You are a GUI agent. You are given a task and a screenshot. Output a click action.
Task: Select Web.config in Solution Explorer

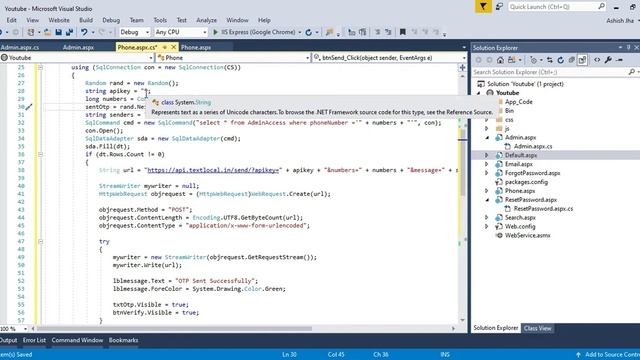[520, 226]
